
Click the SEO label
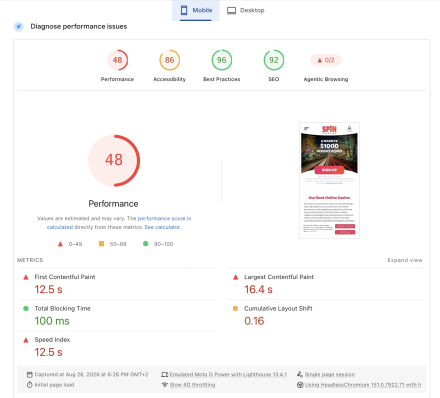click(274, 79)
